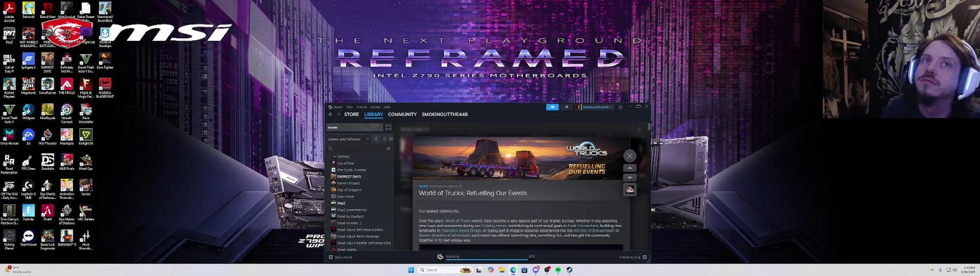
Task: Open File Explorer from taskbar
Action: (502, 270)
